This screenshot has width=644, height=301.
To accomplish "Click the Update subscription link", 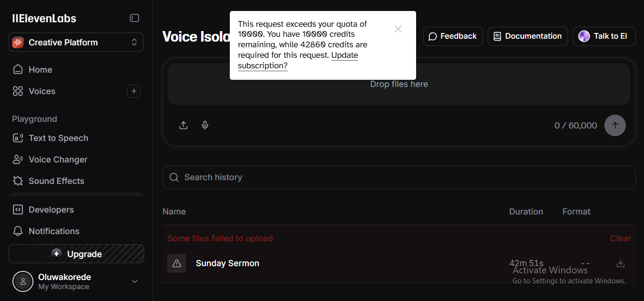I will click(344, 55).
